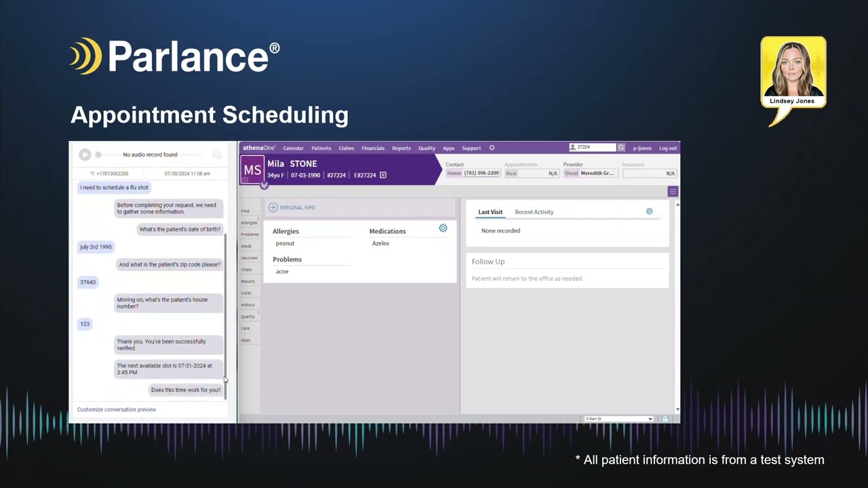Open the p-ljones user link
The width and height of the screenshot is (868, 488).
[642, 148]
